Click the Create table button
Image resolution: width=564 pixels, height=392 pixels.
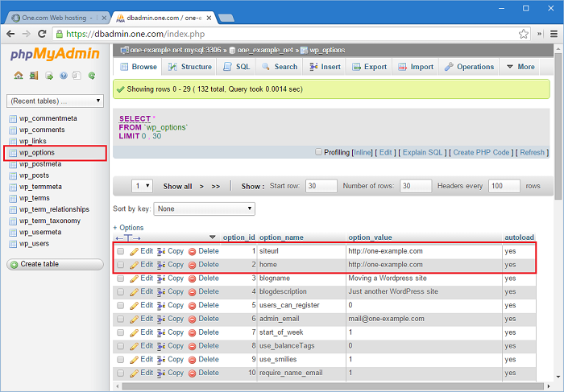point(55,265)
